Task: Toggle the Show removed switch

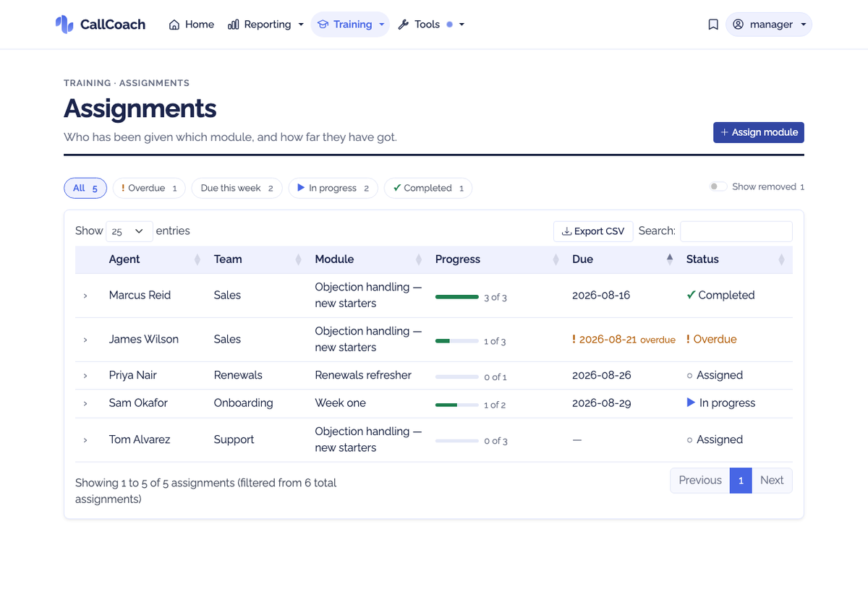Action: pyautogui.click(x=718, y=186)
